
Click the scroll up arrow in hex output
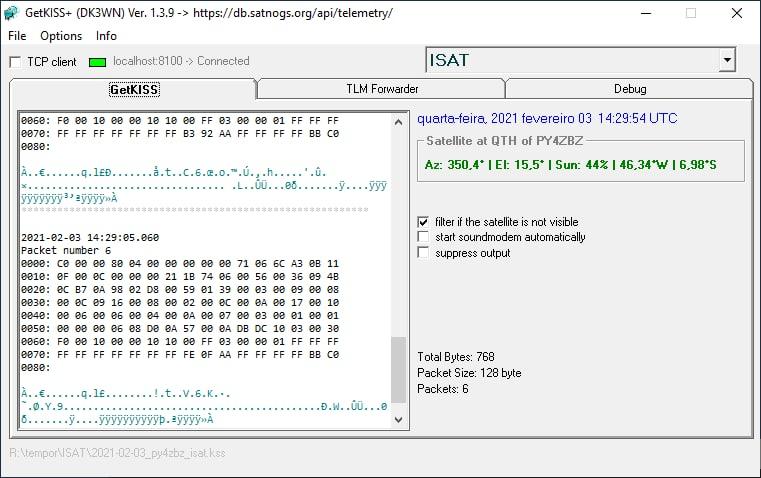click(x=398, y=122)
